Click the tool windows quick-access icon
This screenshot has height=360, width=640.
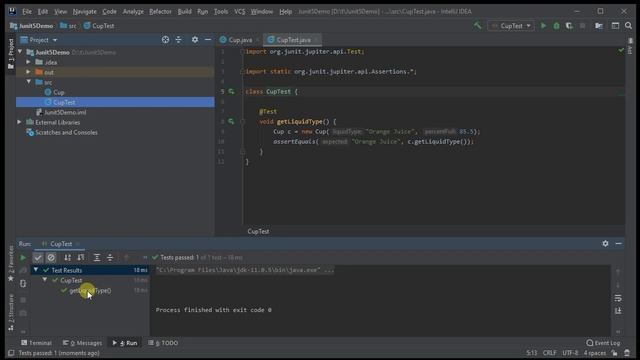(11, 353)
